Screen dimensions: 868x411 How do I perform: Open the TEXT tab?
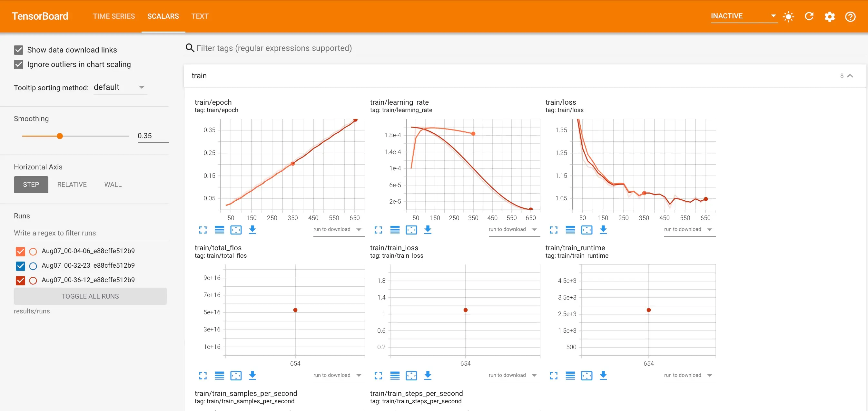click(200, 16)
